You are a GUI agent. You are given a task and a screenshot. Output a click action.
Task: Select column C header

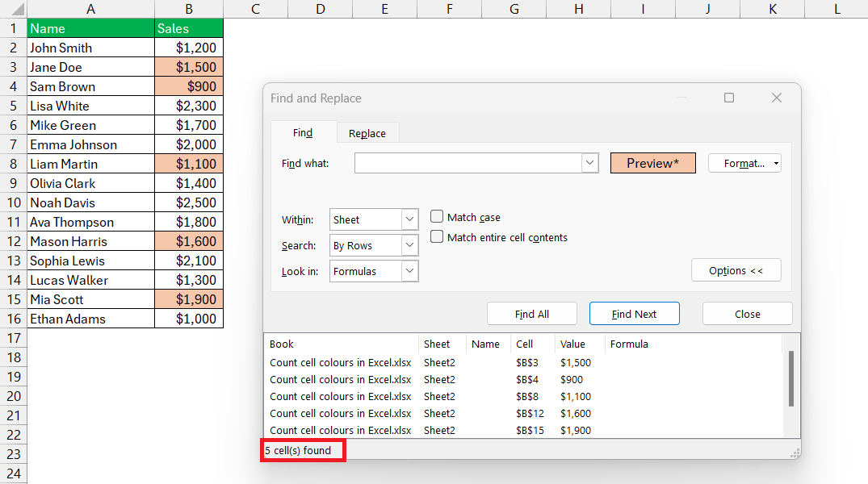click(x=255, y=10)
